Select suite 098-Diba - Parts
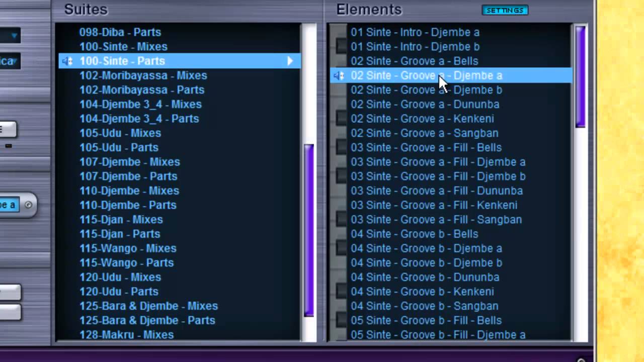Screen dimensions: 644x362 [x=120, y=32]
